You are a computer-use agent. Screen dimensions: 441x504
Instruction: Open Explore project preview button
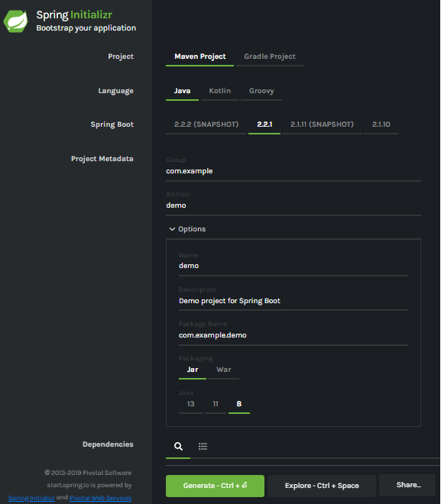[322, 486]
